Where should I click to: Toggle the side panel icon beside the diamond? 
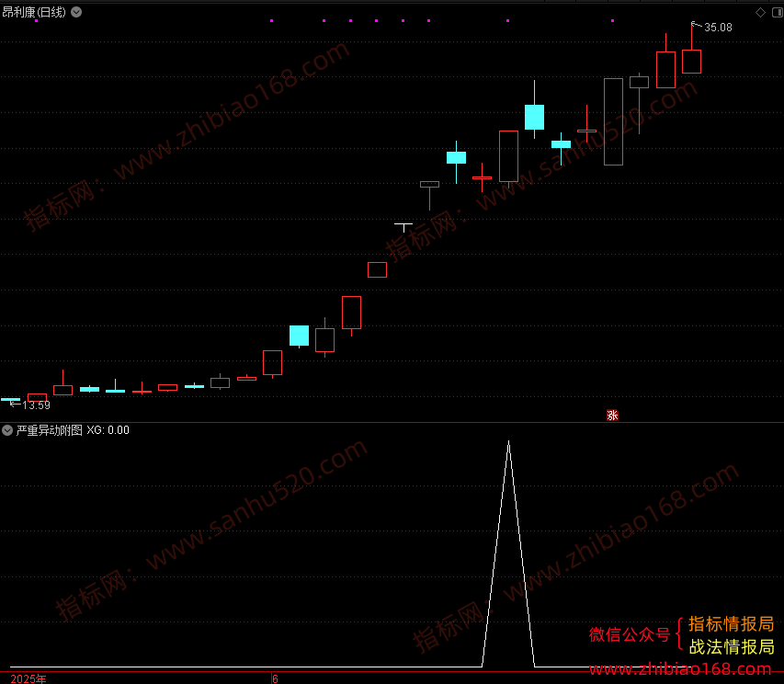pyautogui.click(x=778, y=13)
